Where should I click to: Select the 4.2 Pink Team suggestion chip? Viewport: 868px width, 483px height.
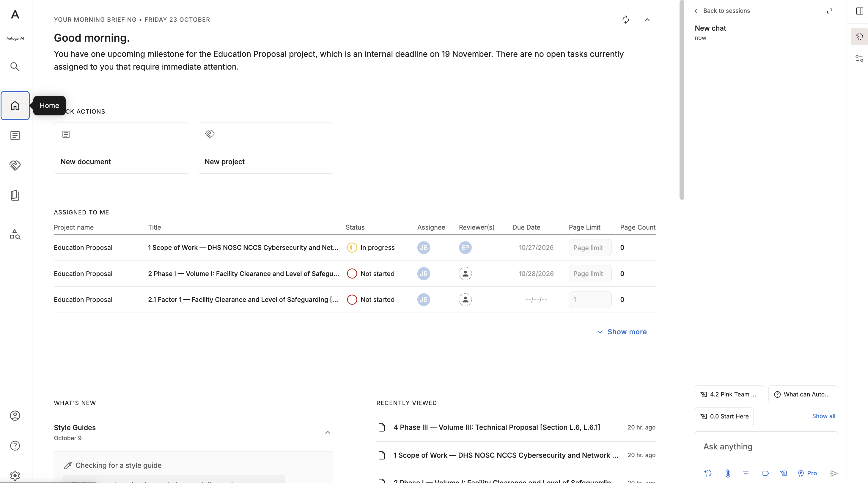tap(729, 394)
